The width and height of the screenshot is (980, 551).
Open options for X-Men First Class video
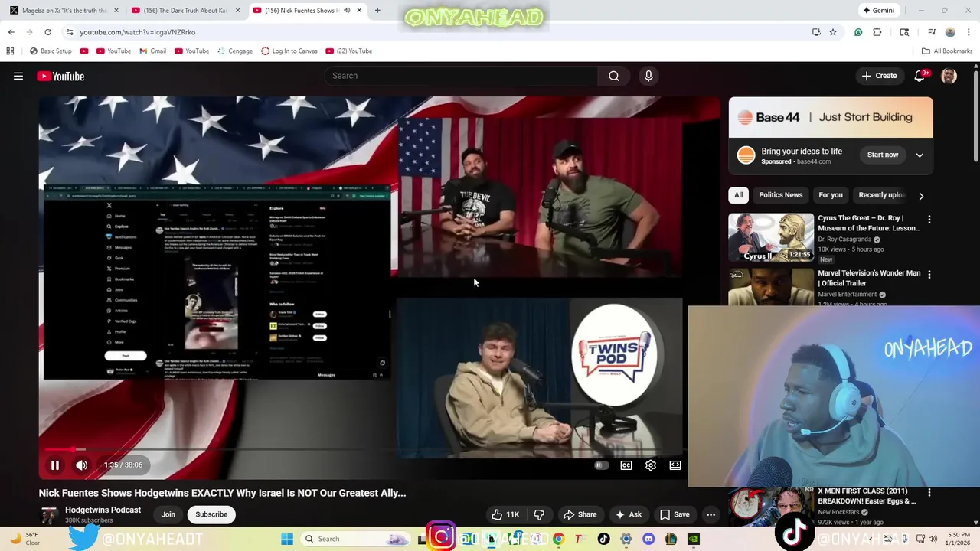(929, 492)
